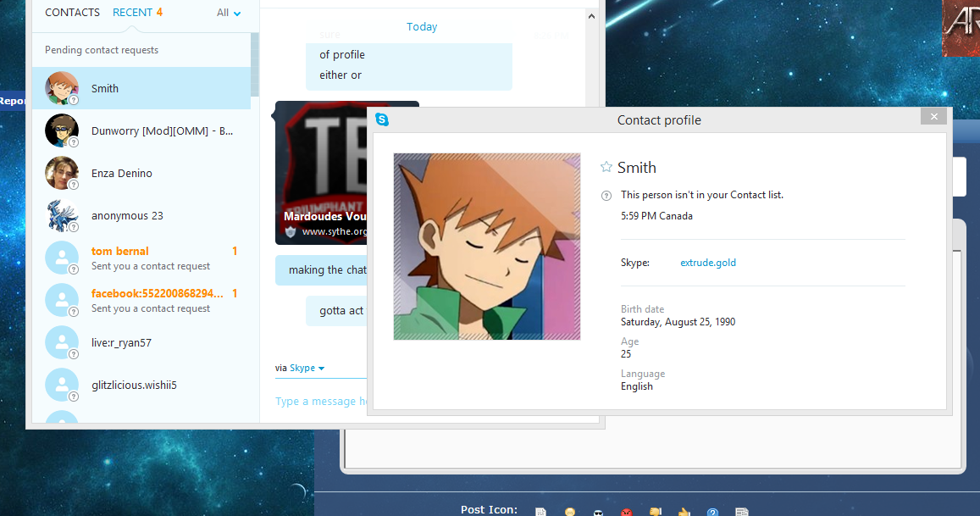Select Smith in pending contact requests

coord(141,88)
